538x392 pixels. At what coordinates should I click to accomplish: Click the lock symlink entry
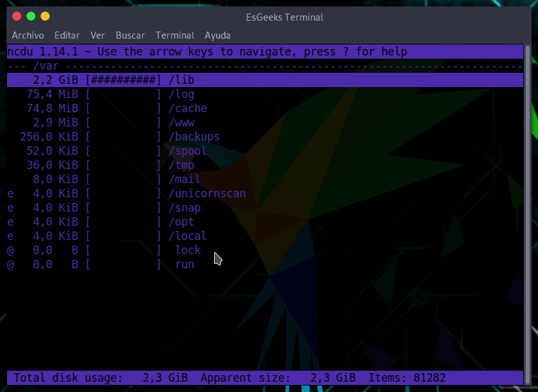tap(188, 250)
